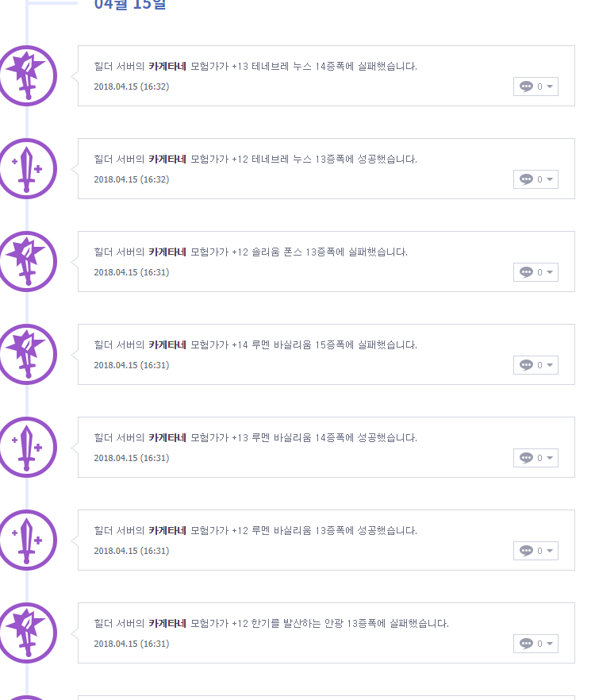Open 카게타네 profile from 솔리움 폰스 entry

(x=167, y=252)
